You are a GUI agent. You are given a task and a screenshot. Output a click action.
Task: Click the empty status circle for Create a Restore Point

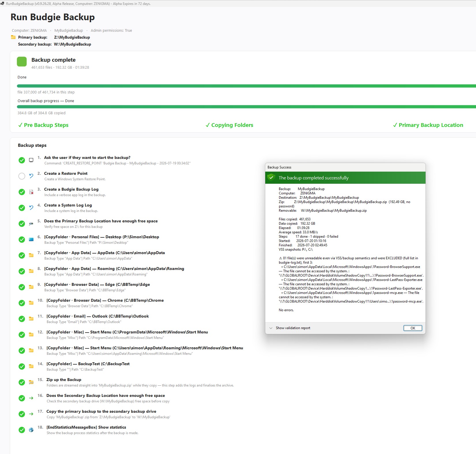tap(22, 176)
